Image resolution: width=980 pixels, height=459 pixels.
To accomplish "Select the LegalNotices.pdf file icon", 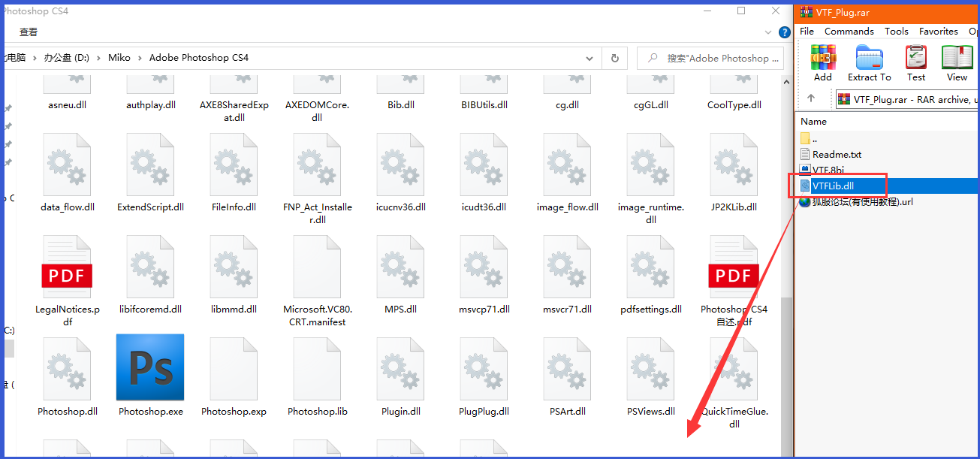I will click(67, 267).
